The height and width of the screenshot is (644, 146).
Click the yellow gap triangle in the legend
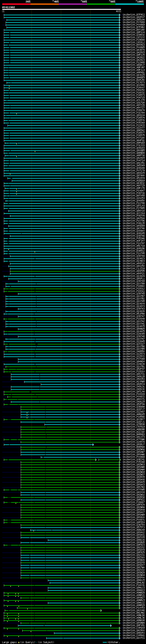click(19, 642)
